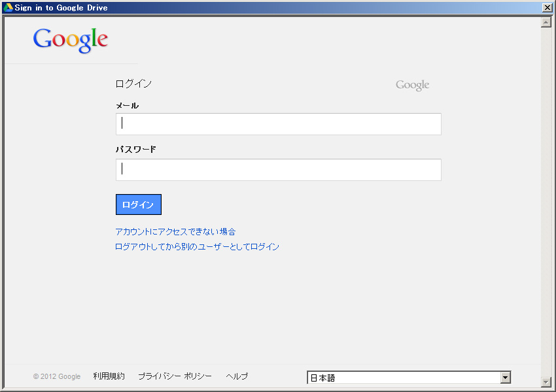Focus the パスワード input field
Image resolution: width=556 pixels, height=392 pixels.
coord(278,170)
